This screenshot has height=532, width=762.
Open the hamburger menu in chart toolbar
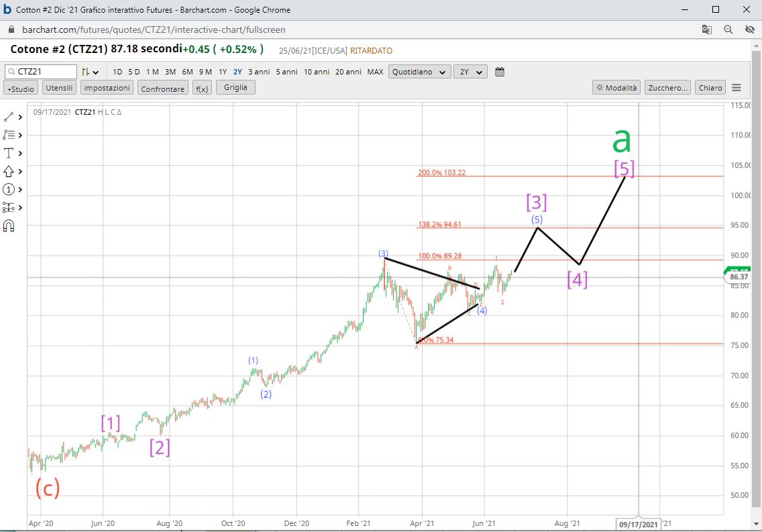click(737, 88)
